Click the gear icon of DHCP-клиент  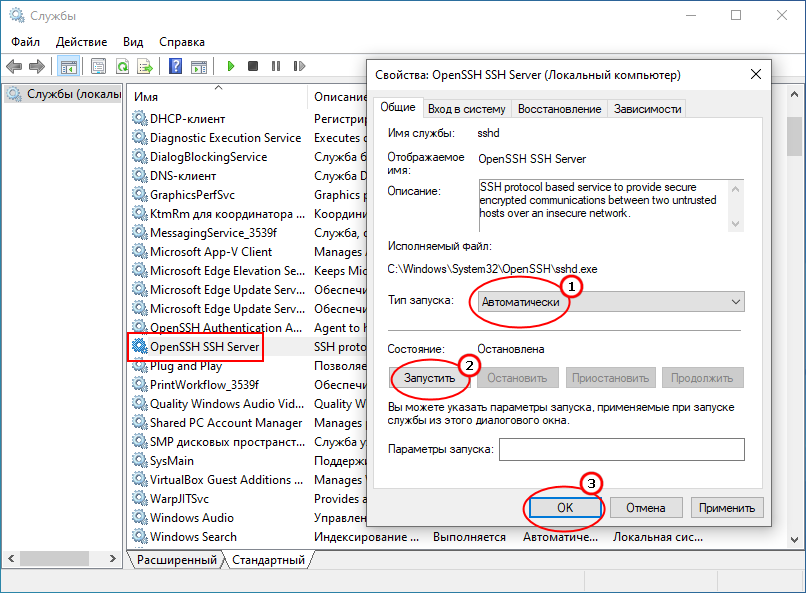click(x=139, y=118)
